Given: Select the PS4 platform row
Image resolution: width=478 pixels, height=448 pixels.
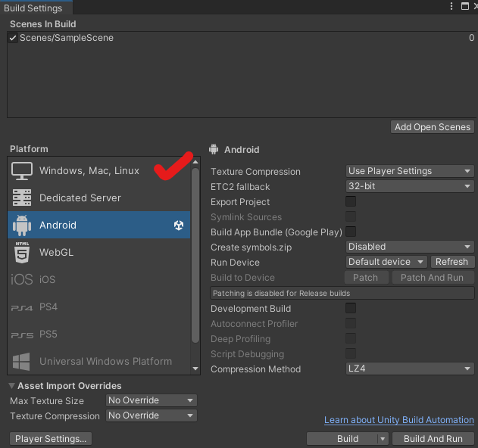Looking at the screenshot, I should click(99, 306).
